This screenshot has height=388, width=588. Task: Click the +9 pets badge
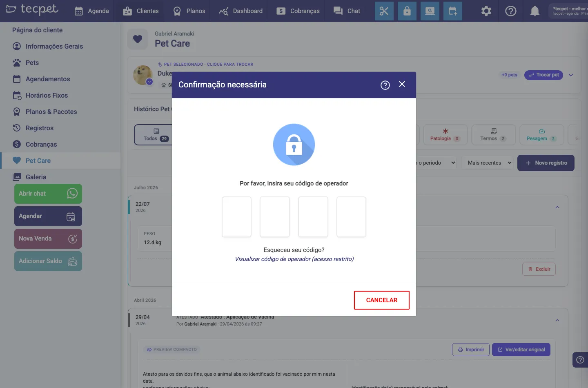(x=510, y=75)
